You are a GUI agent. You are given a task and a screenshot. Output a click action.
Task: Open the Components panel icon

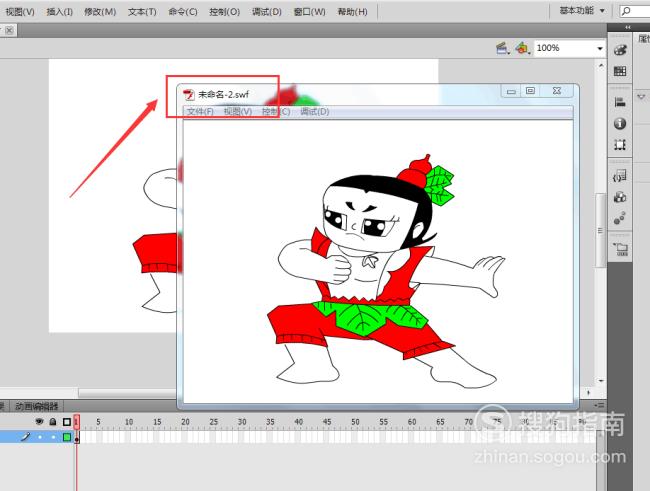pyautogui.click(x=620, y=197)
